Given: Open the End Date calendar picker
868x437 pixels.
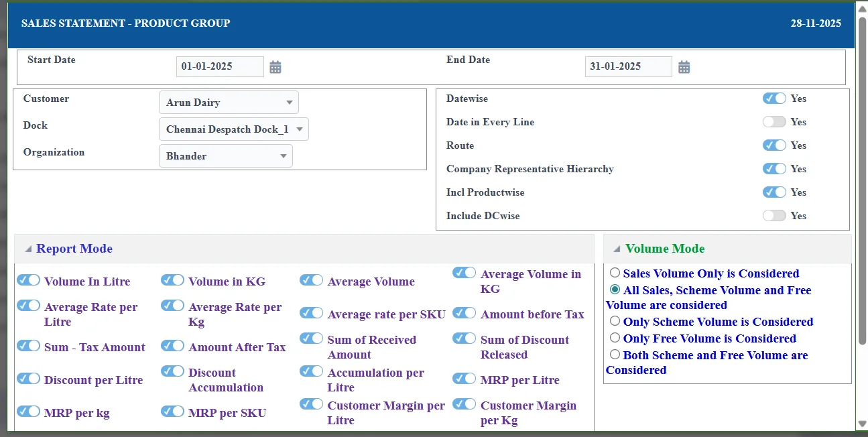Looking at the screenshot, I should 684,67.
